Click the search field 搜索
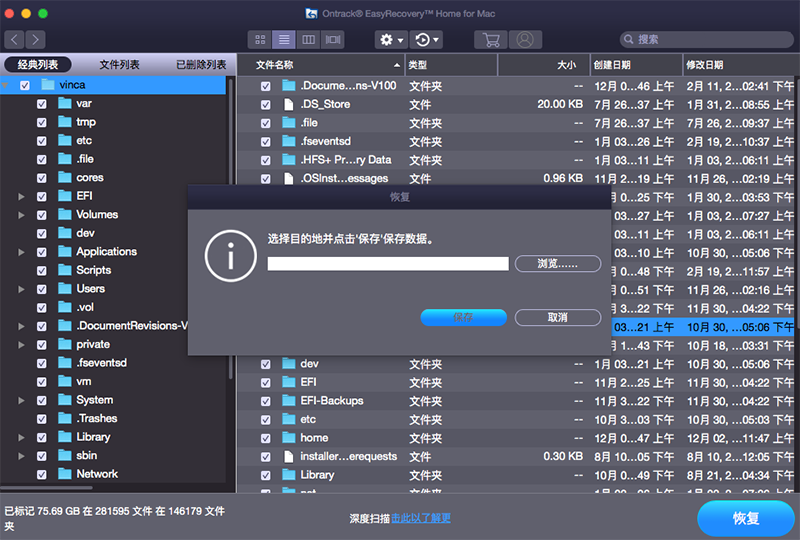Image resolution: width=800 pixels, height=540 pixels. click(707, 39)
